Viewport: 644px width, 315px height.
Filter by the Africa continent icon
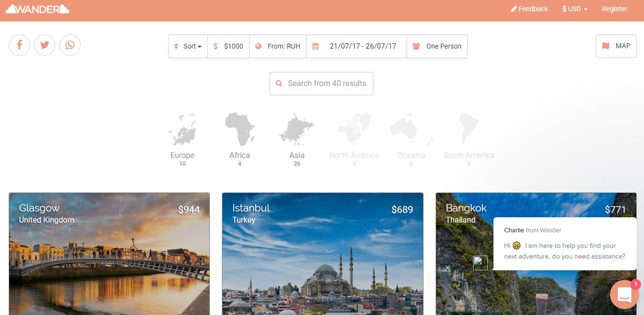(x=240, y=130)
